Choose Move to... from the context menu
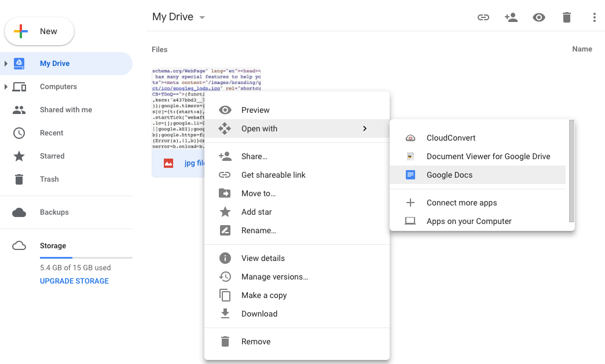Image resolution: width=605 pixels, height=364 pixels. 297,193
